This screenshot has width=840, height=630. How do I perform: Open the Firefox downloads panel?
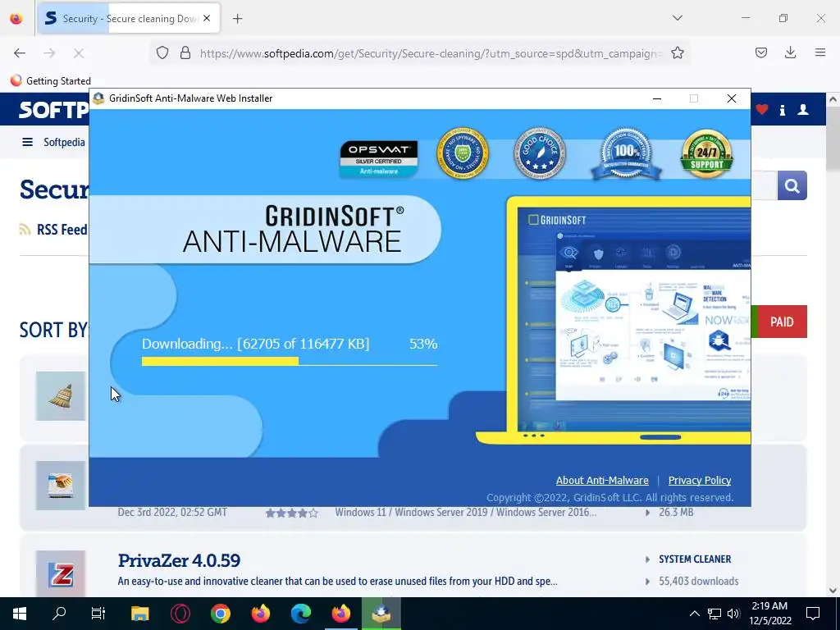790,52
